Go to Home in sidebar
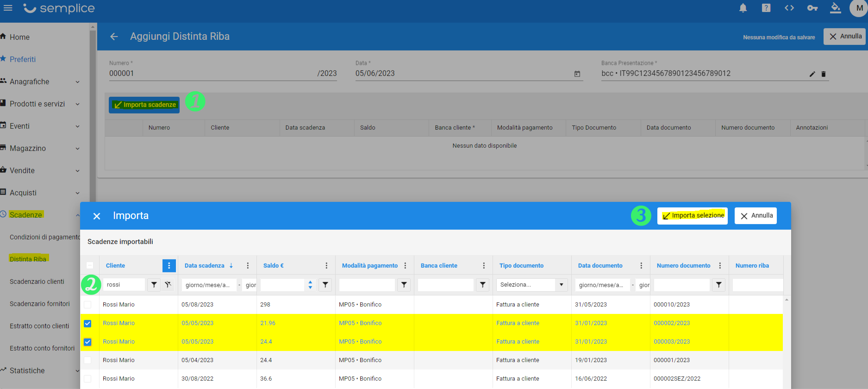868x389 pixels. (x=19, y=37)
